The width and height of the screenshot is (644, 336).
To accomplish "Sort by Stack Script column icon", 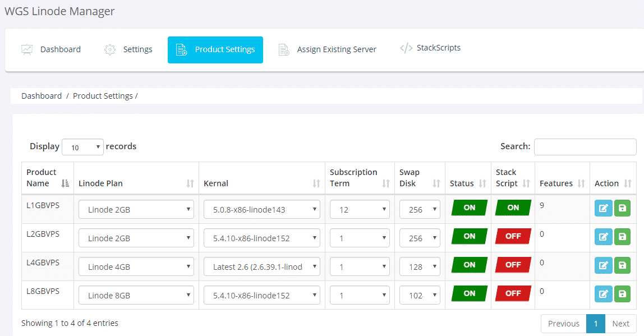I will click(x=526, y=183).
